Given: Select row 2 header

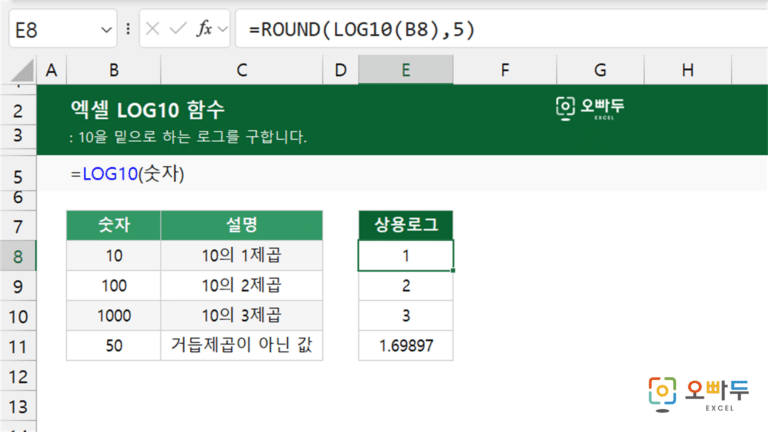Looking at the screenshot, I should pyautogui.click(x=18, y=111).
